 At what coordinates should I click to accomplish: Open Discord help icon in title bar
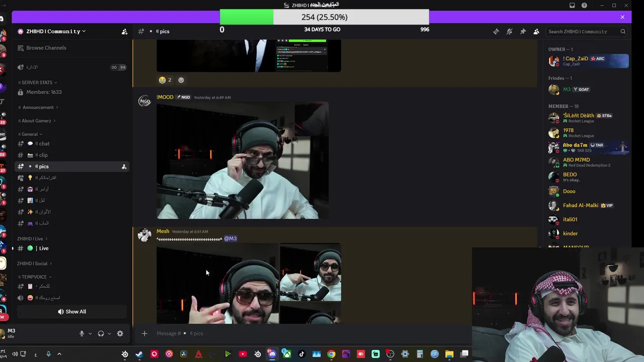(x=584, y=5)
